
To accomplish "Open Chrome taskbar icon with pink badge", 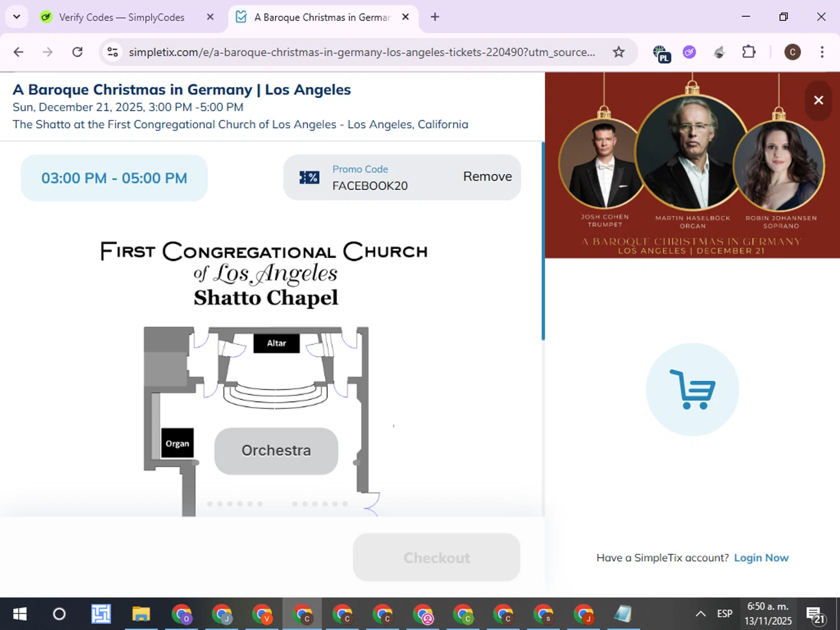I will coord(423,614).
